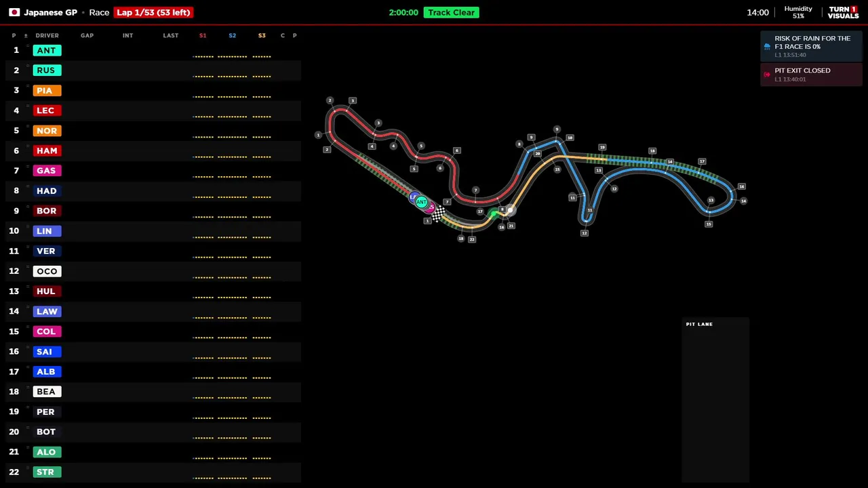Choose the HUL driver tag
This screenshot has height=488, width=868.
[x=47, y=291]
